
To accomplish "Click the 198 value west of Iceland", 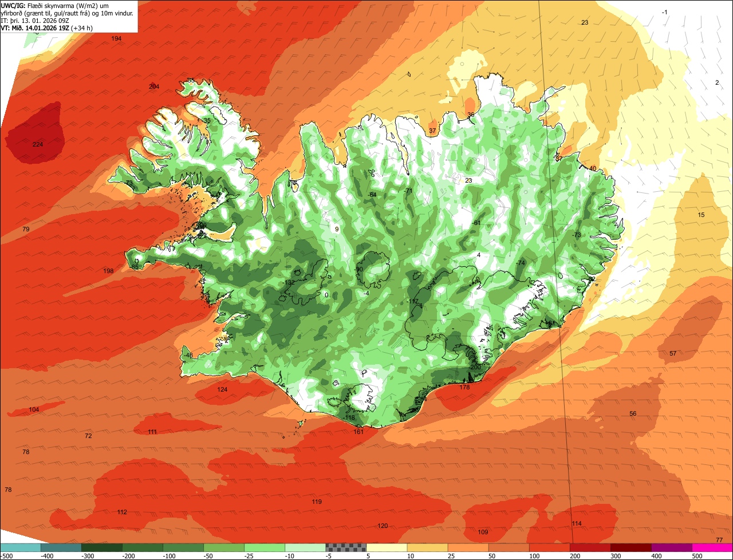I will point(108,271).
